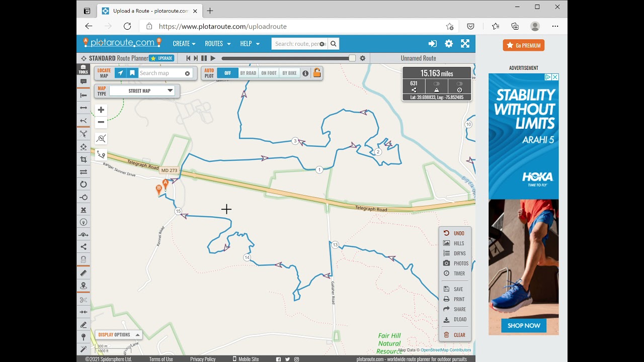Screen dimensions: 644x362
Task: Click the X delete tool icon
Action: pos(84,210)
